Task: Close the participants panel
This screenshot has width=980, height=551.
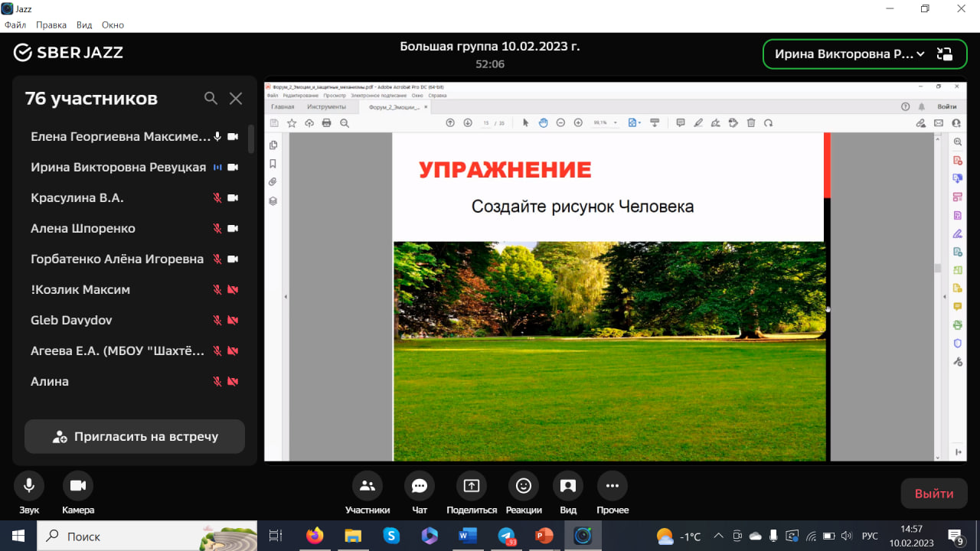Action: click(x=236, y=98)
